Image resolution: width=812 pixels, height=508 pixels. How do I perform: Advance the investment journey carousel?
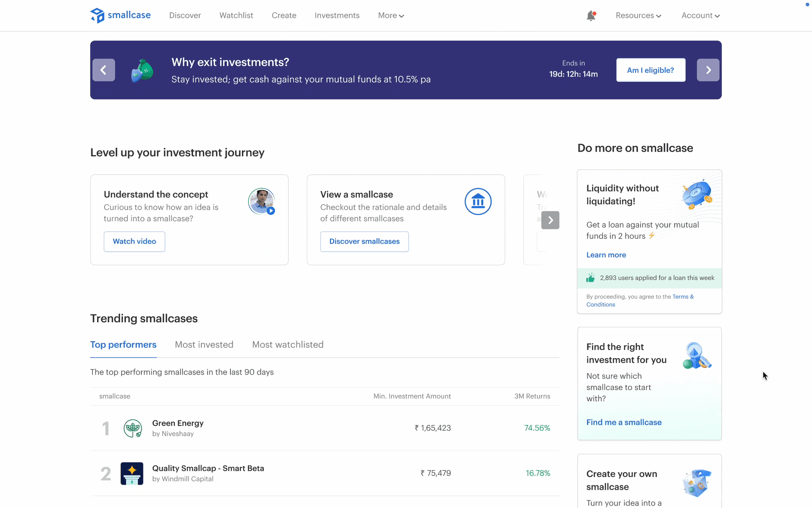tap(550, 220)
